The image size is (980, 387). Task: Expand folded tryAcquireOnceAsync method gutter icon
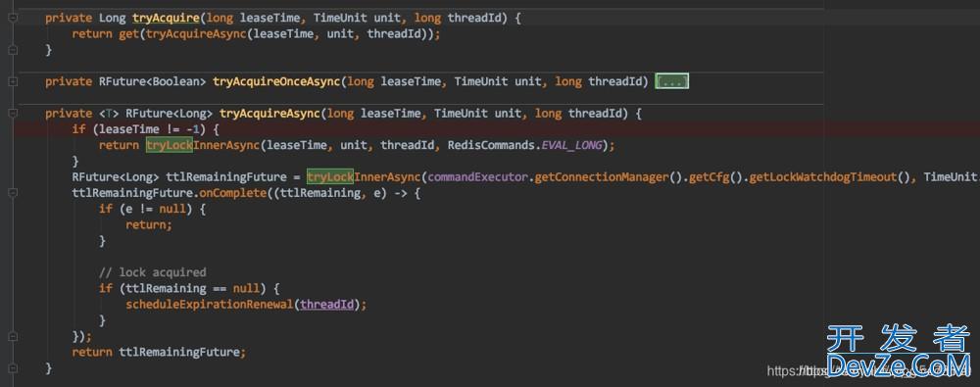pyautogui.click(x=13, y=82)
